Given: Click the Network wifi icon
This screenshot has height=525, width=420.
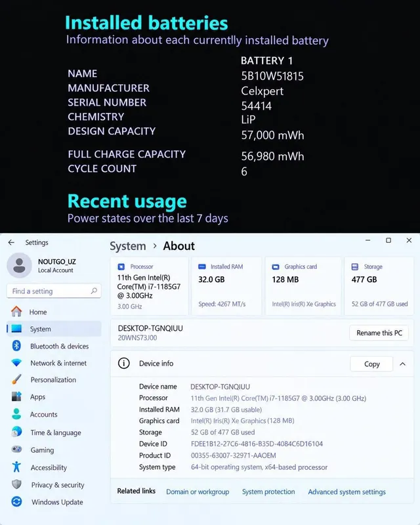Looking at the screenshot, I should [16, 363].
